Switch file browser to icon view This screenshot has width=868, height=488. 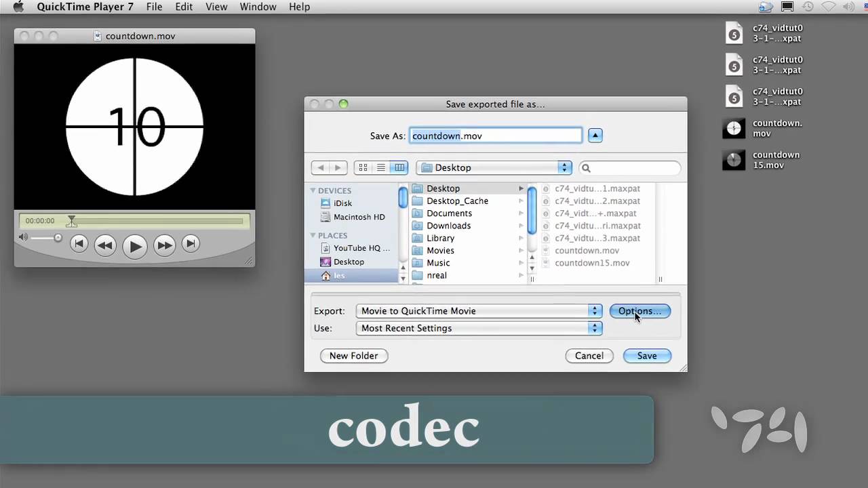(x=363, y=167)
